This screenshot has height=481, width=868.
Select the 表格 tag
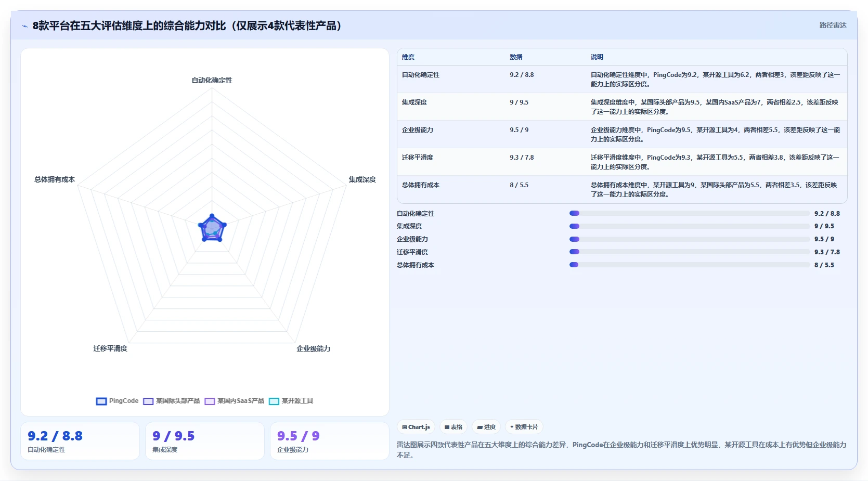pos(454,427)
